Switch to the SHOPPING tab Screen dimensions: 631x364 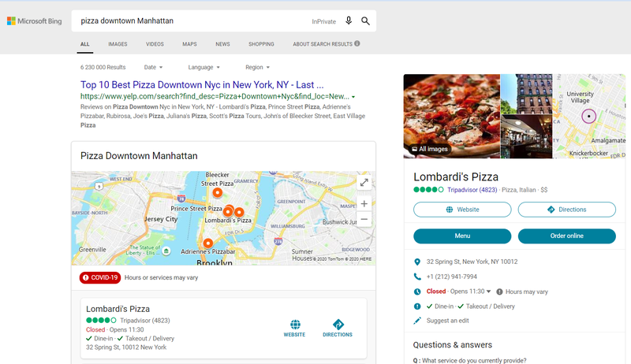261,44
